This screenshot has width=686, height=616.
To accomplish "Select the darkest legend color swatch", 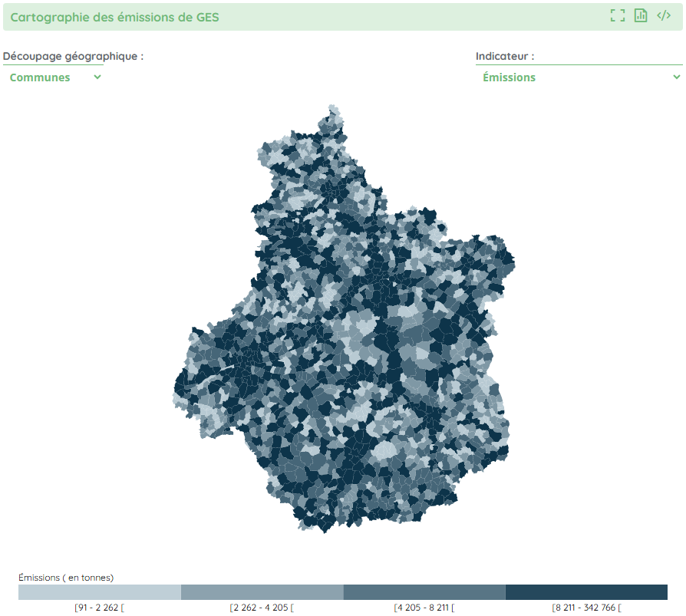I will 586,592.
